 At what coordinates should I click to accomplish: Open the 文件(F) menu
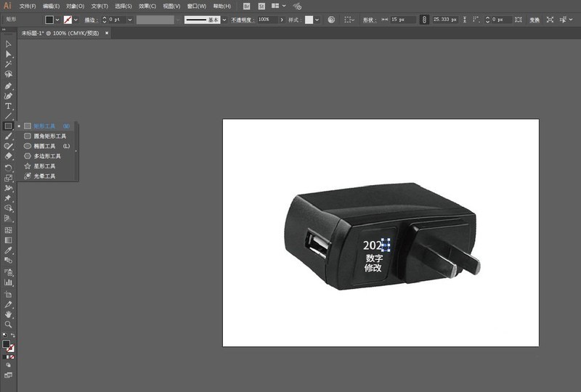coord(28,6)
